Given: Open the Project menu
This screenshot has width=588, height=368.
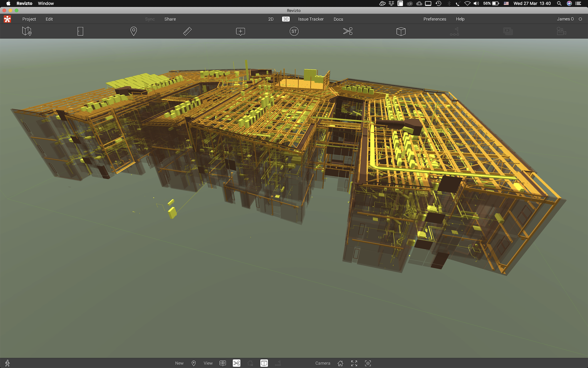Looking at the screenshot, I should tap(29, 19).
